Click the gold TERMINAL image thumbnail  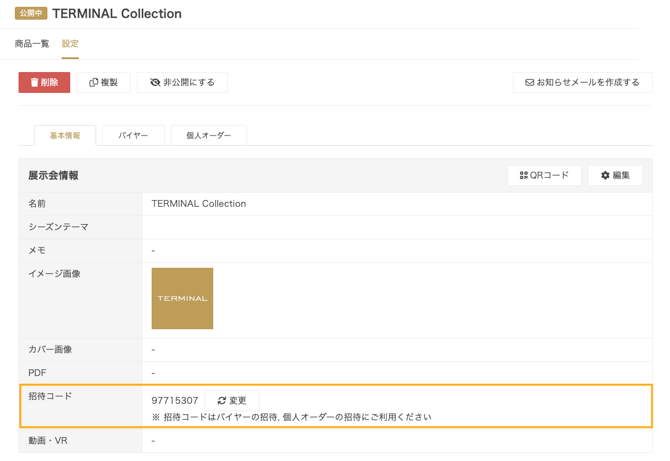click(x=182, y=298)
